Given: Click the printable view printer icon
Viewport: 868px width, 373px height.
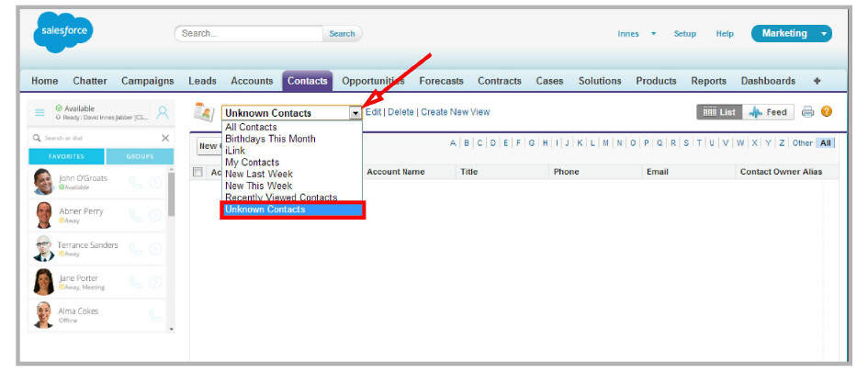Looking at the screenshot, I should click(807, 112).
